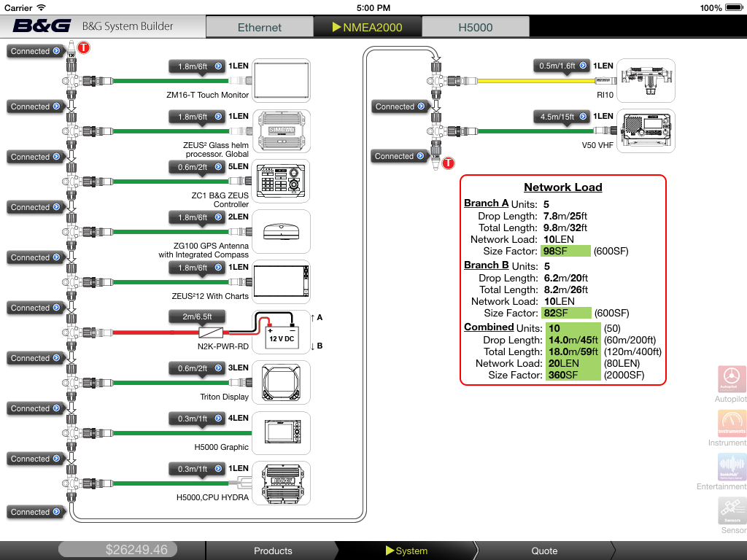Change ZC1 Controller 0.6m/2ft cable length
Viewport: 747px width, 560px height.
(198, 167)
